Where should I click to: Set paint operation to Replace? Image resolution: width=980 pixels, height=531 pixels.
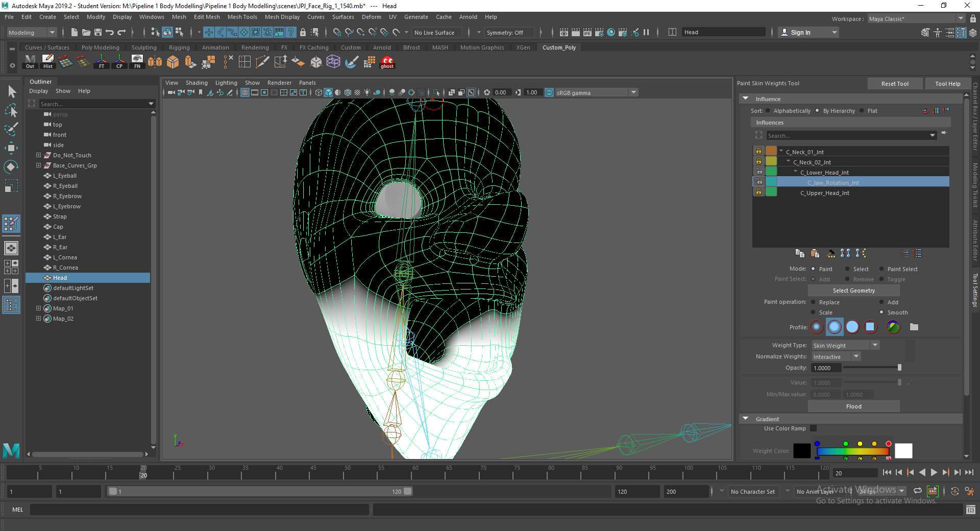click(x=813, y=302)
